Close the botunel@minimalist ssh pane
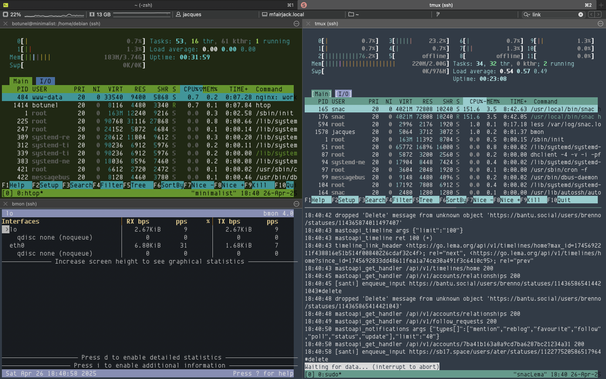The width and height of the screenshot is (606, 379). 5,24
